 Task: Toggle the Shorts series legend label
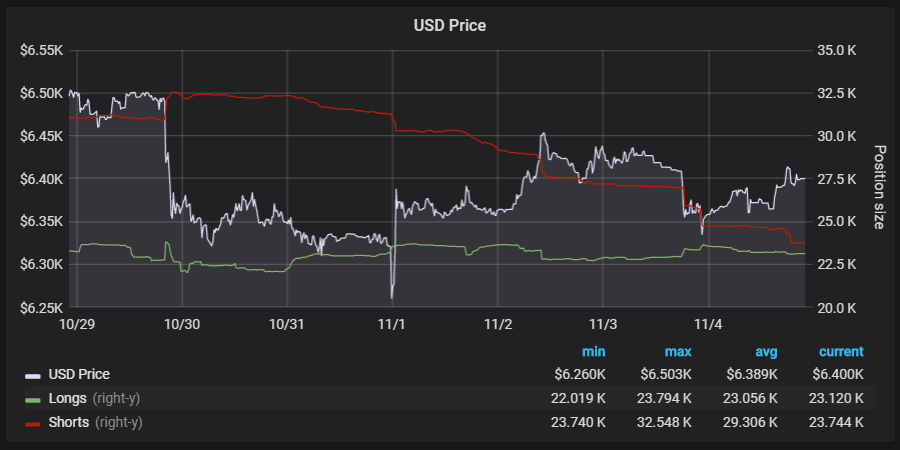[x=71, y=422]
